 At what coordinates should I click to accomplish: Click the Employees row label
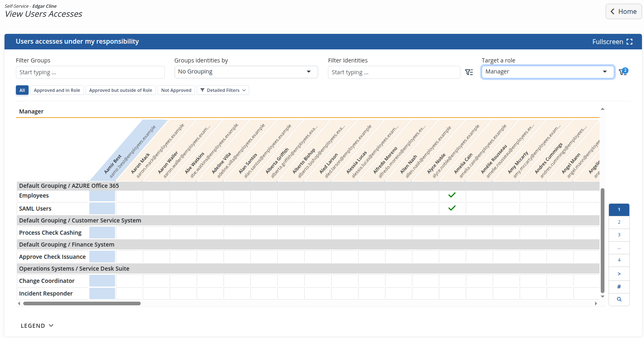(x=34, y=196)
